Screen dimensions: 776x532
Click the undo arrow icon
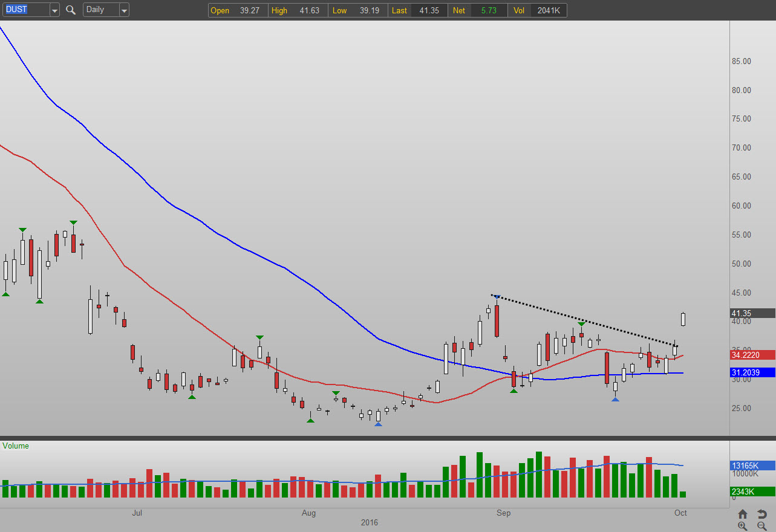[x=762, y=514]
